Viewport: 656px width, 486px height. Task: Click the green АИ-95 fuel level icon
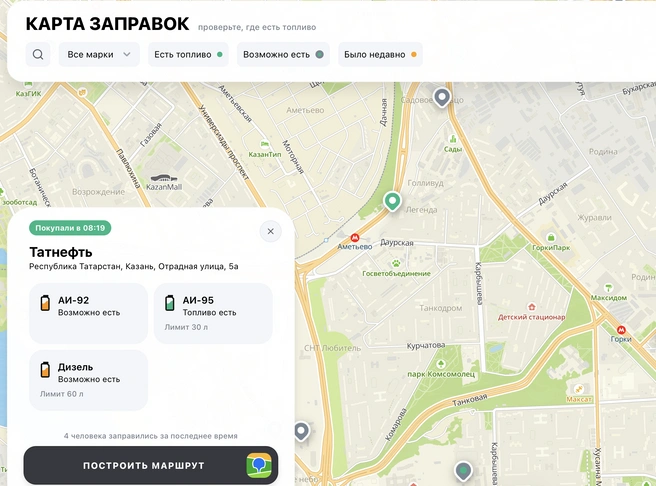pos(169,303)
